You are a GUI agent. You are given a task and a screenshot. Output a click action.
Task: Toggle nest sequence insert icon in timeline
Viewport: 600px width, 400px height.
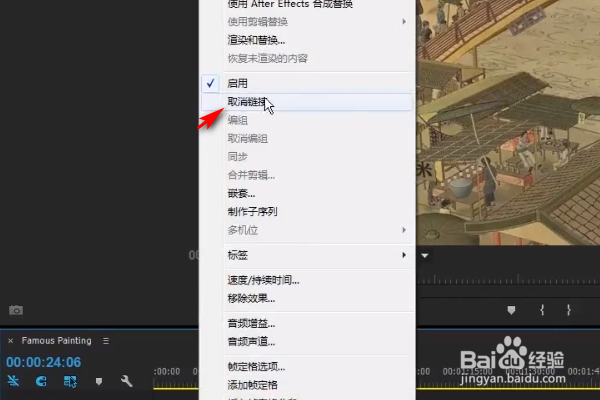coord(13,381)
